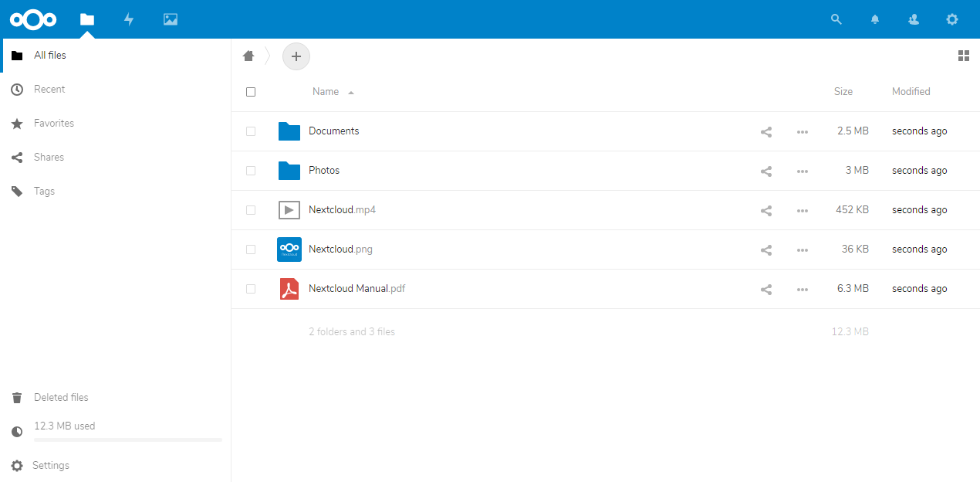Open more actions for Documents
980x482 pixels.
pos(803,132)
